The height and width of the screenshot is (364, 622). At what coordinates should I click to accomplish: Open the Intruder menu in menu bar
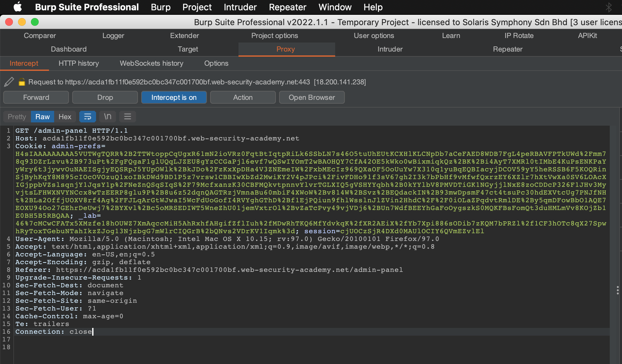coord(240,7)
